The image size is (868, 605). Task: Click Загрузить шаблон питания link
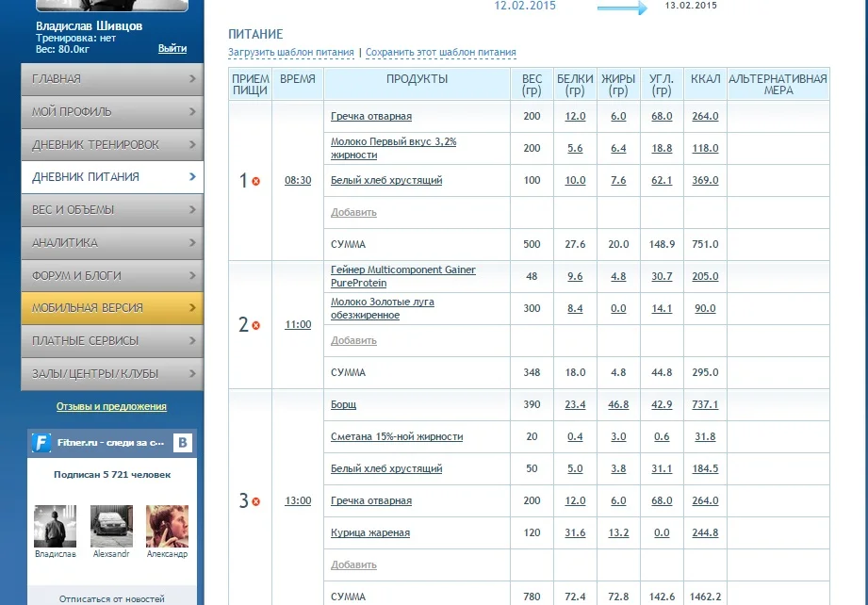coord(291,52)
